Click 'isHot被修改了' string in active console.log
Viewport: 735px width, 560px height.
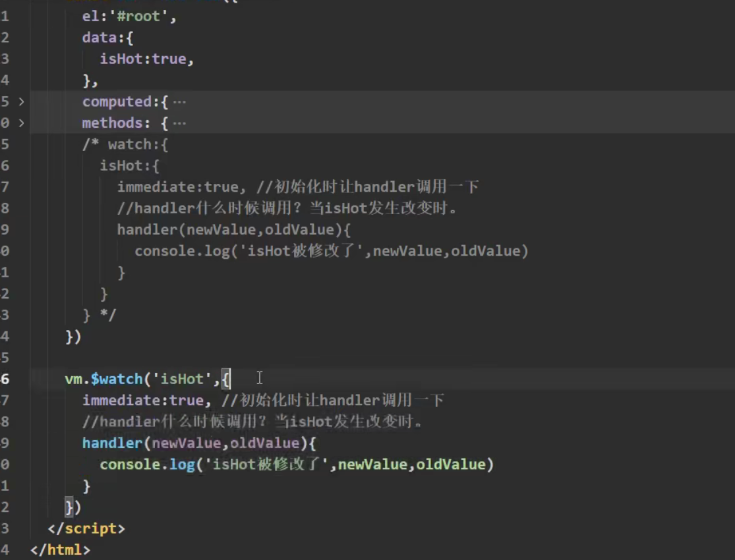click(x=266, y=464)
